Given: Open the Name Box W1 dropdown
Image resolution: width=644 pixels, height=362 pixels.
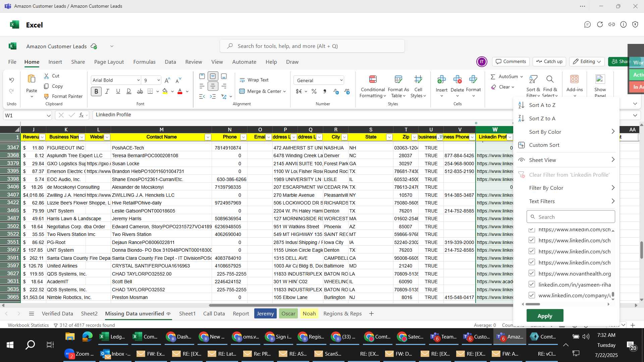Looking at the screenshot, I should 49,115.
